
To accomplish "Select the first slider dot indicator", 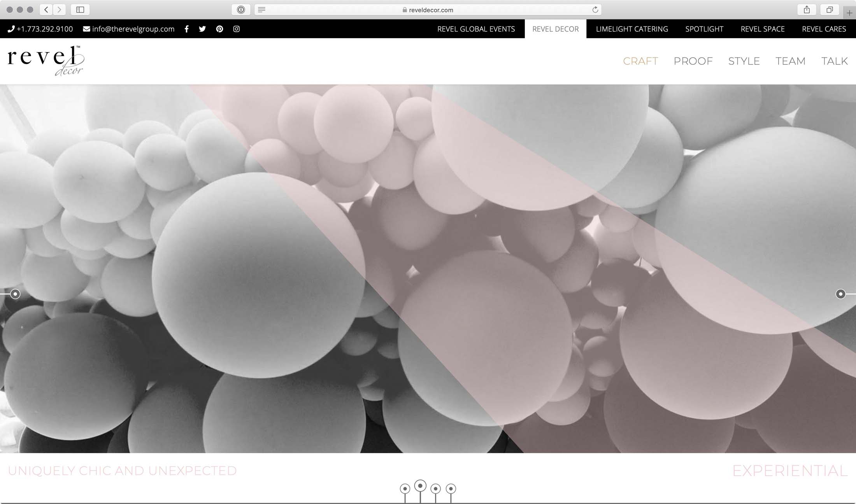I will pos(405,489).
